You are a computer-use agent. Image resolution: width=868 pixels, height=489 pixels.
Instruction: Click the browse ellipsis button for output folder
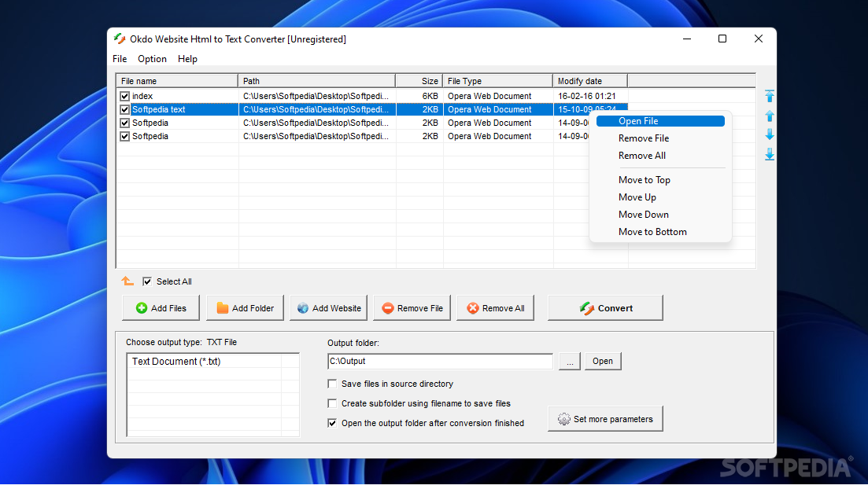[570, 361]
